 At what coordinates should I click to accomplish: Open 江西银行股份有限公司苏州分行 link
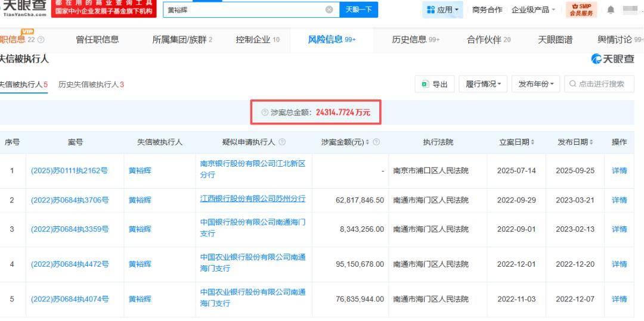tap(253, 199)
